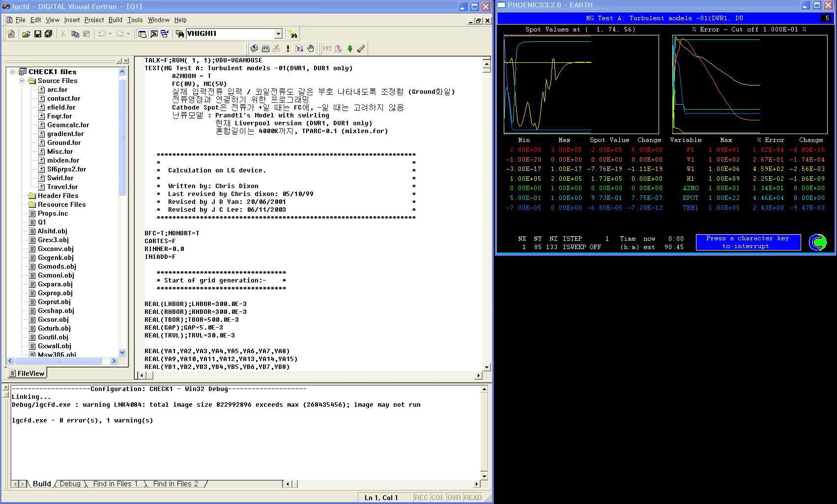Select Geomcalc.for in the file tree
Image resolution: width=837 pixels, height=504 pixels.
tap(68, 125)
